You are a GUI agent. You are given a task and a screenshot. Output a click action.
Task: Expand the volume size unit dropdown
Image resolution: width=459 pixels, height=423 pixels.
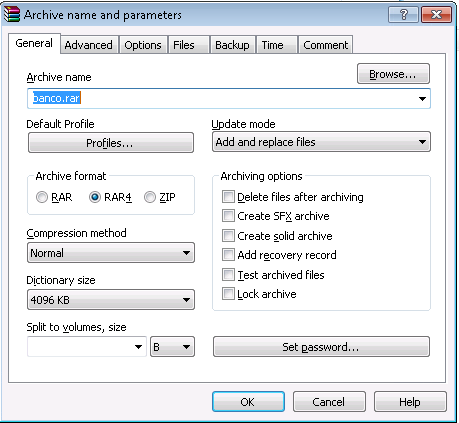coord(172,347)
